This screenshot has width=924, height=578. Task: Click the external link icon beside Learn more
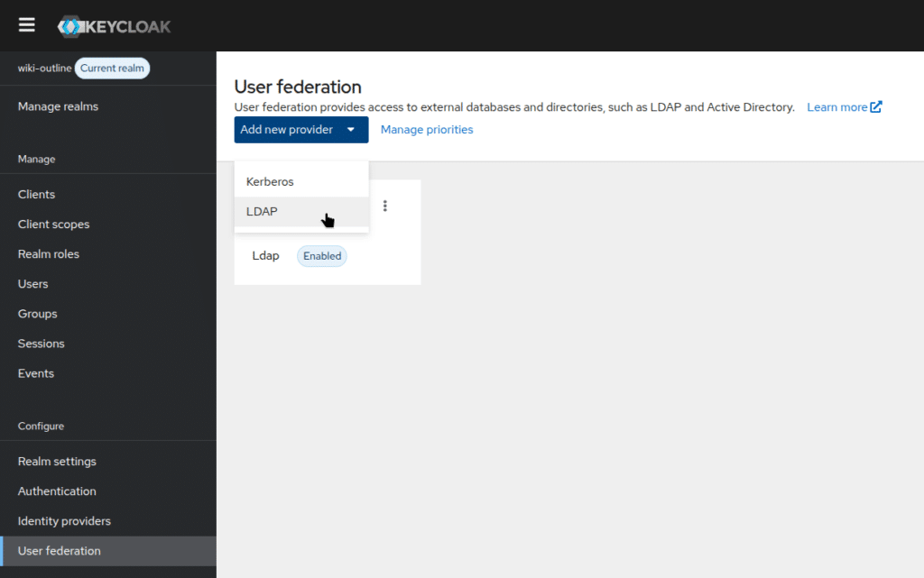tap(875, 107)
